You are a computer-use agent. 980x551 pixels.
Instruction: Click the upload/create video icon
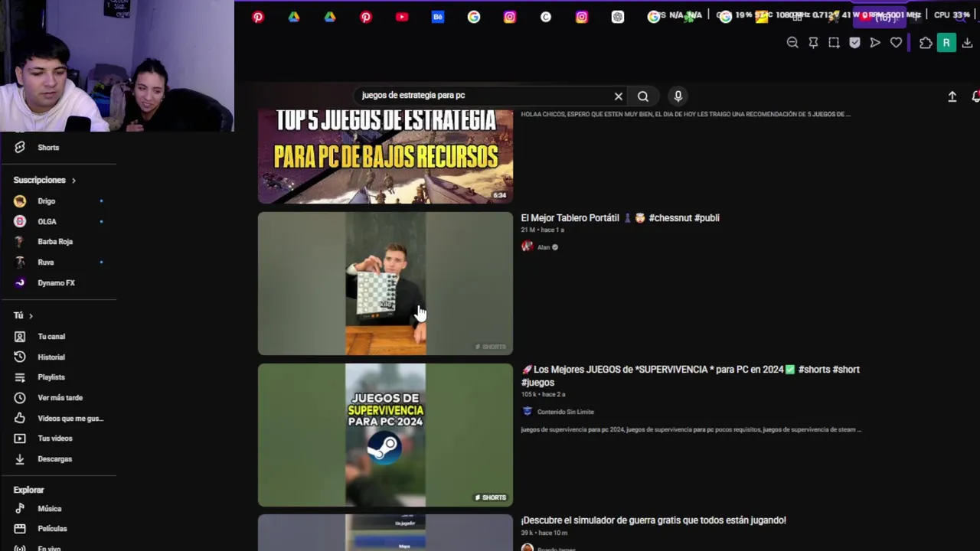(952, 96)
